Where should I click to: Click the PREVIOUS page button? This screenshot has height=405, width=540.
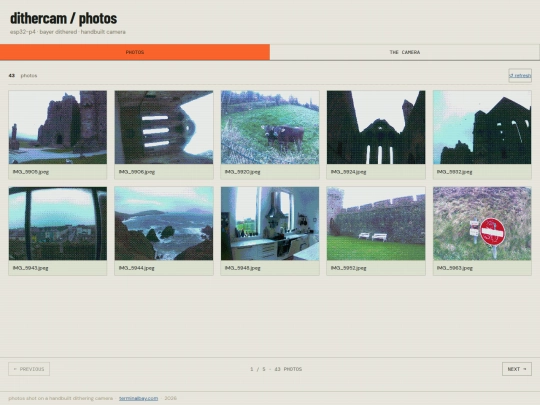(x=29, y=369)
